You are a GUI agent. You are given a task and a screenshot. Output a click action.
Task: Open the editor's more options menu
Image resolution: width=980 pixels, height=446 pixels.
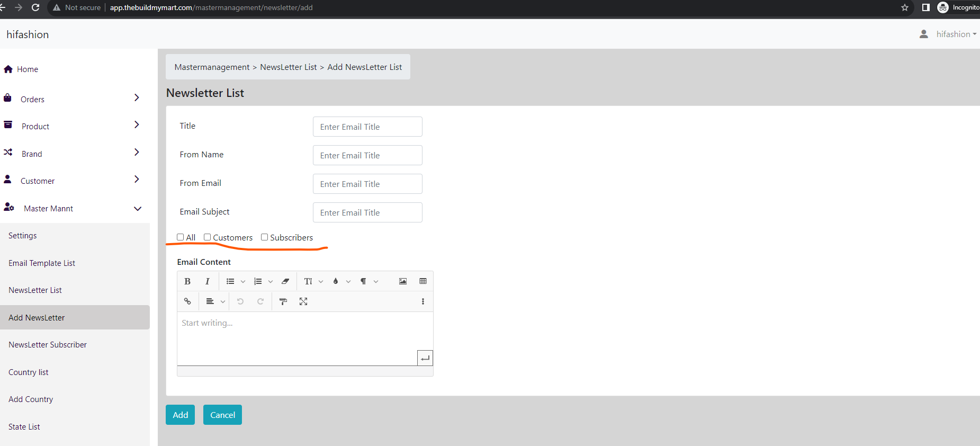423,301
